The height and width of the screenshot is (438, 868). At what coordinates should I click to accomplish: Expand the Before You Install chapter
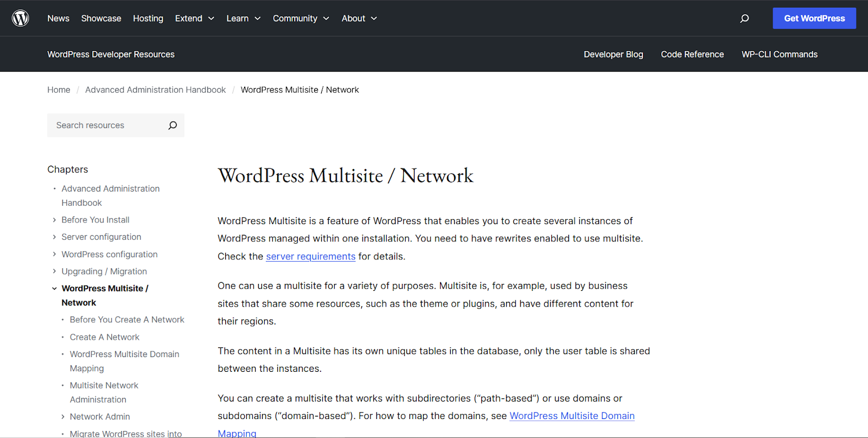(54, 220)
